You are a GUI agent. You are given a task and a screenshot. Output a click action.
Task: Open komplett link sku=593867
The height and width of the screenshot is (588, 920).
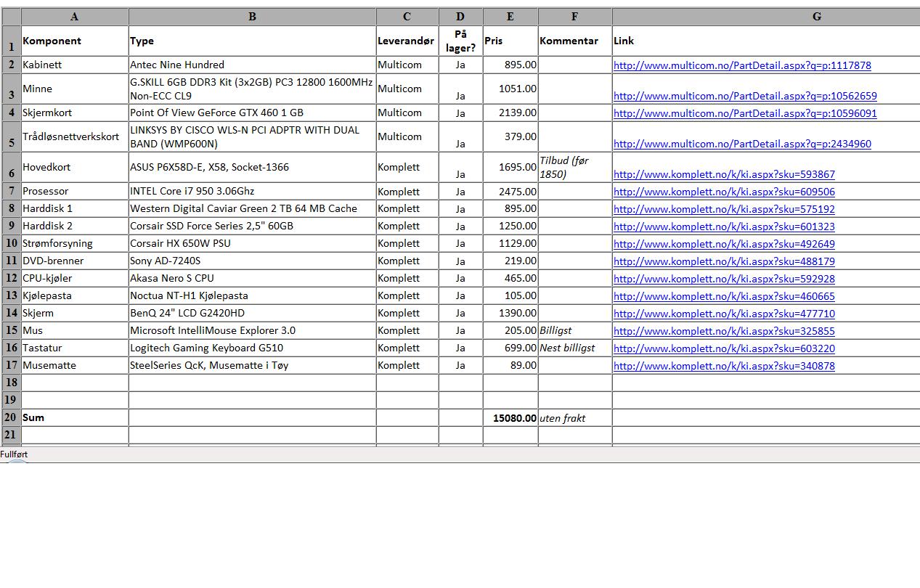[724, 174]
